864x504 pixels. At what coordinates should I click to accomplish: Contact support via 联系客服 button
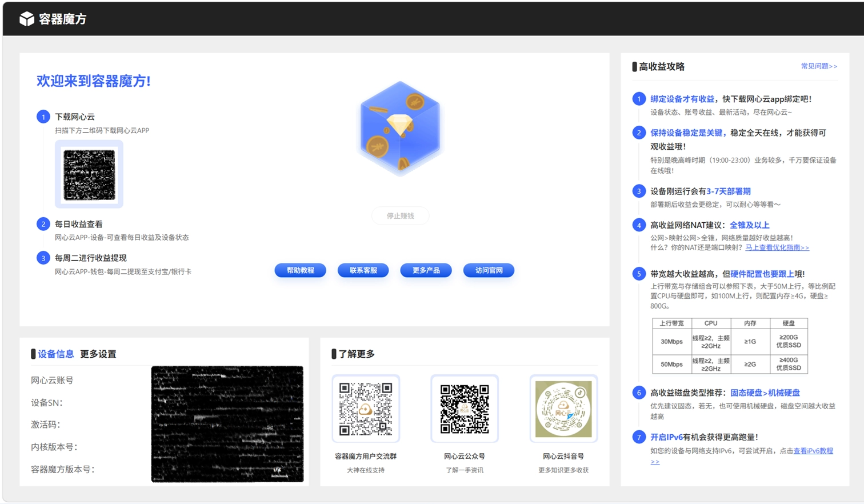(363, 270)
